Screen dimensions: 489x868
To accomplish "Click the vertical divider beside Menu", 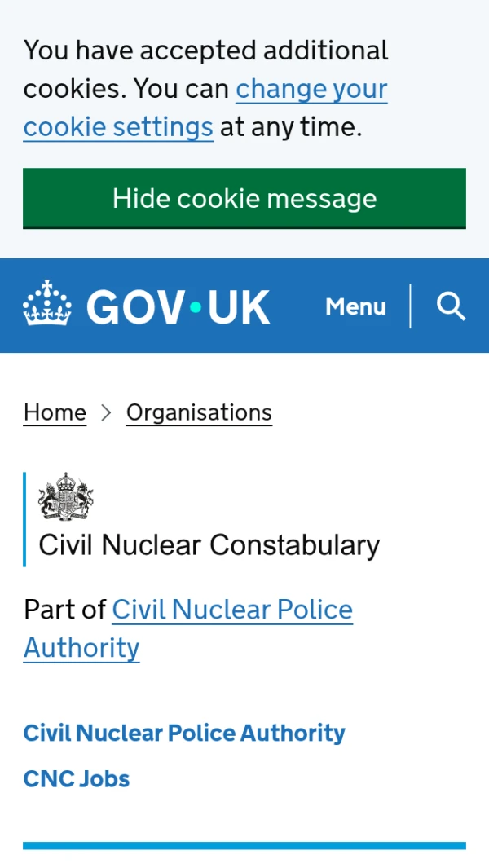I will [x=410, y=306].
